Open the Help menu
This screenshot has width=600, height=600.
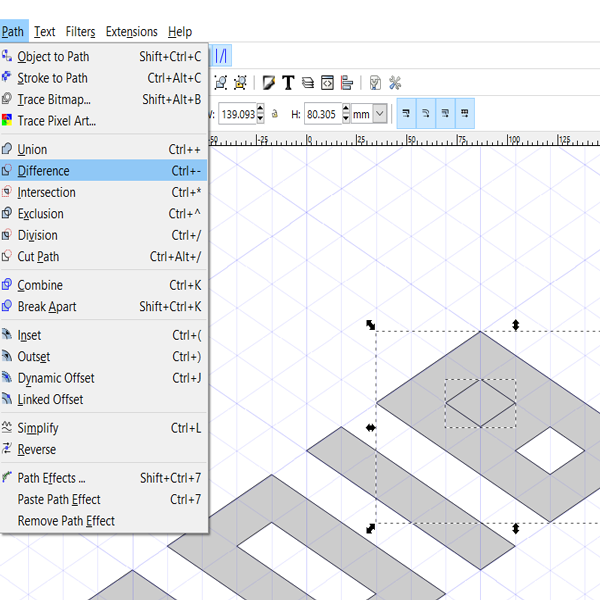pyautogui.click(x=180, y=31)
